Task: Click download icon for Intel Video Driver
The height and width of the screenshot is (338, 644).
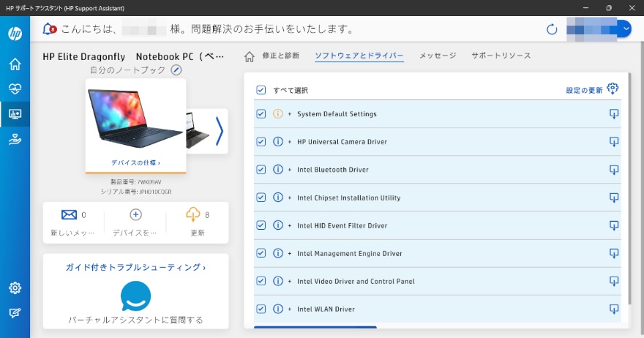Action: click(x=613, y=282)
